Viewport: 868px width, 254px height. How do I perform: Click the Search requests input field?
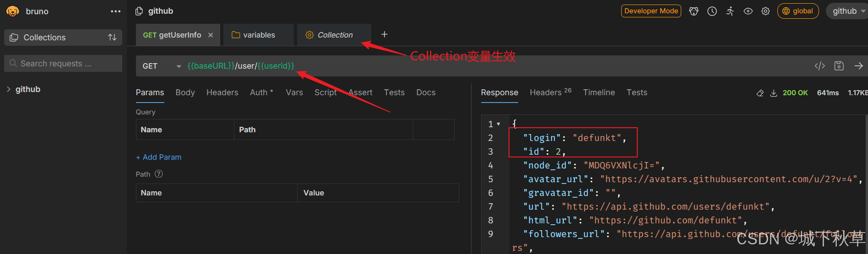[x=63, y=64]
